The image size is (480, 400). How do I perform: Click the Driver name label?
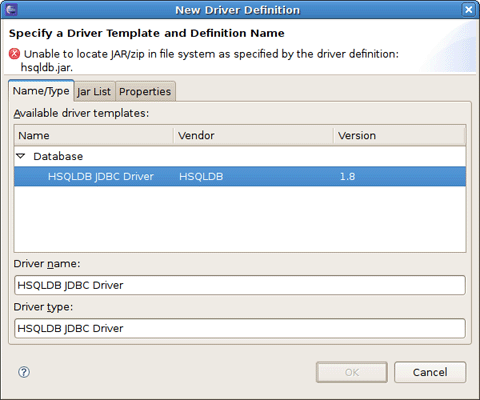point(47,264)
